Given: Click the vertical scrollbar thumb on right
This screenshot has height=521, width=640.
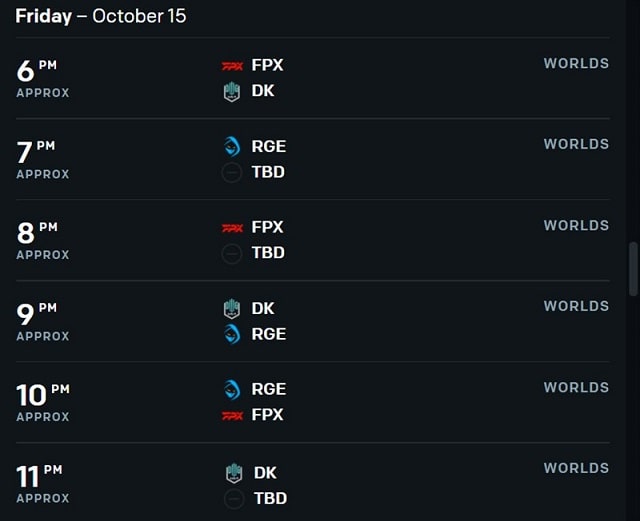Looking at the screenshot, I should (633, 269).
